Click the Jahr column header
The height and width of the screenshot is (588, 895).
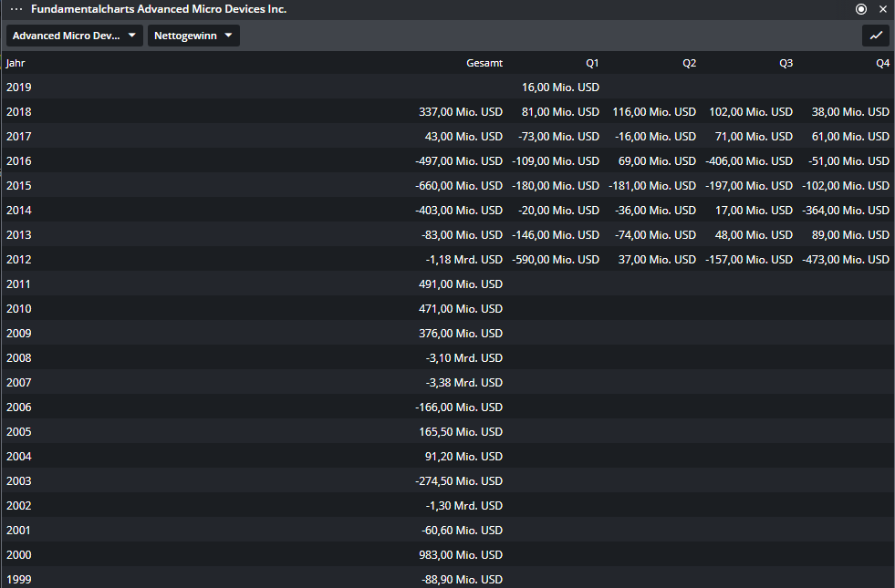click(16, 63)
